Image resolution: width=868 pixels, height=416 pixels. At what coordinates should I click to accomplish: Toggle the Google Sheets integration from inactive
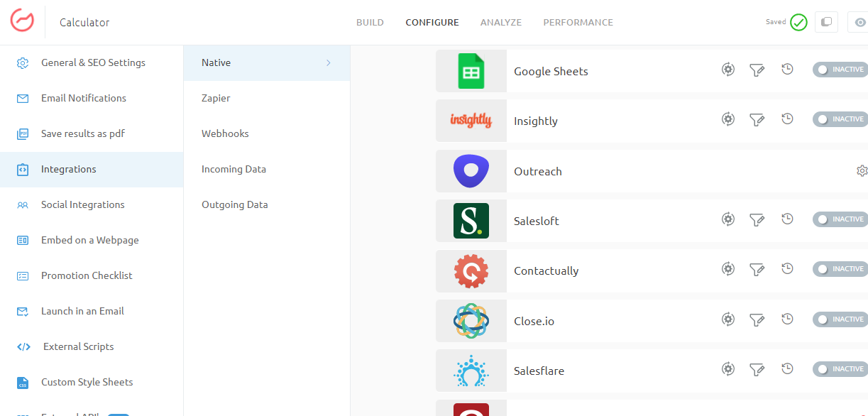point(840,70)
